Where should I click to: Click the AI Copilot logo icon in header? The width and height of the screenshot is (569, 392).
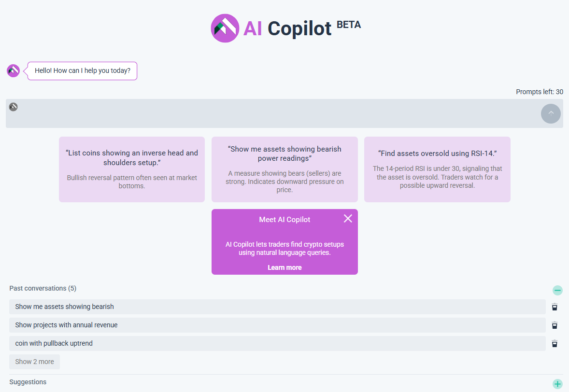(225, 28)
